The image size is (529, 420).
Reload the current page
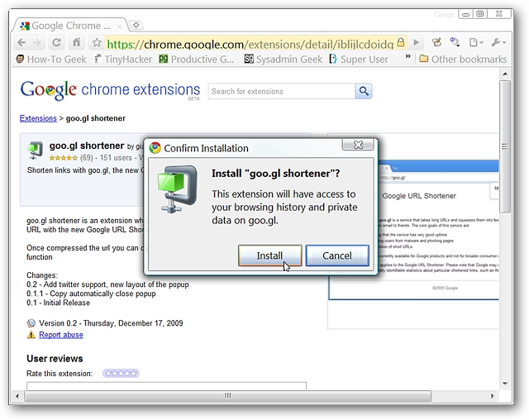57,42
